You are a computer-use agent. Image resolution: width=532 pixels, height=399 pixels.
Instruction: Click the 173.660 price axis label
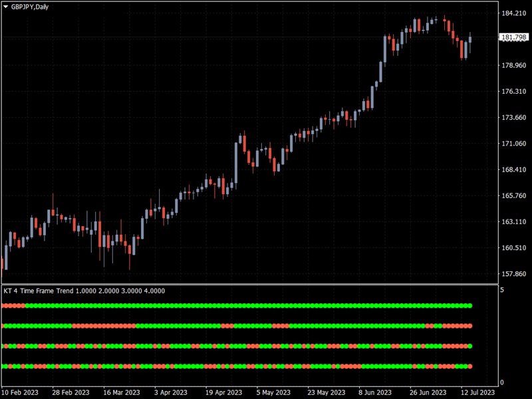point(513,118)
